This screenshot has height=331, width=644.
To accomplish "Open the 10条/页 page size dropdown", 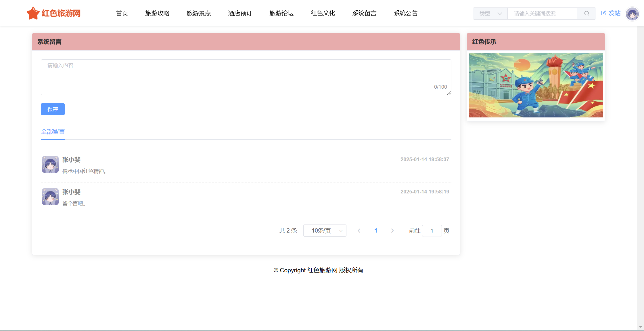I will tap(325, 231).
